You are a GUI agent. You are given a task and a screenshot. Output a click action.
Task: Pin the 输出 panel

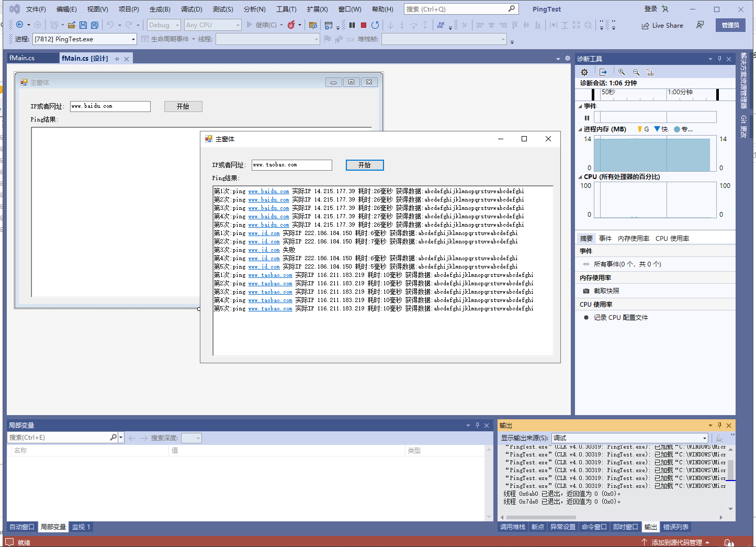click(719, 426)
